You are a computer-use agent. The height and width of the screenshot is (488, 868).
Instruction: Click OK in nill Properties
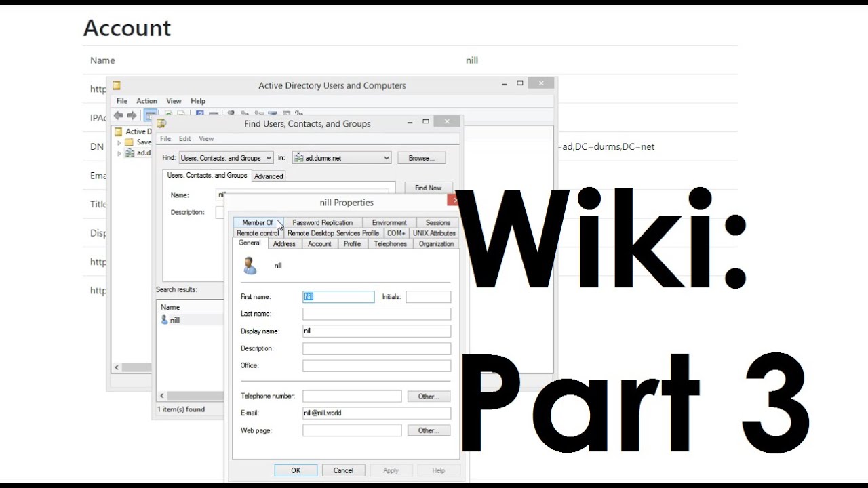point(296,470)
